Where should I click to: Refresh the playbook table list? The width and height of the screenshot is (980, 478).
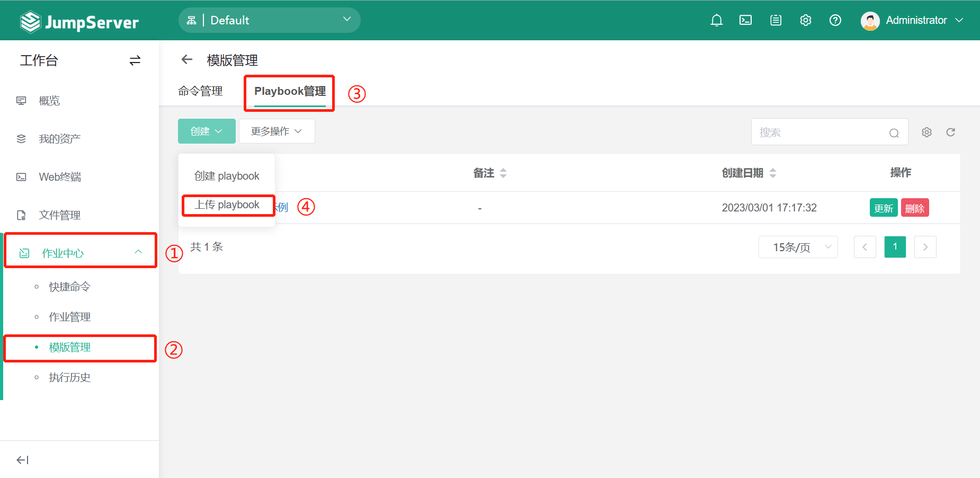coord(950,132)
